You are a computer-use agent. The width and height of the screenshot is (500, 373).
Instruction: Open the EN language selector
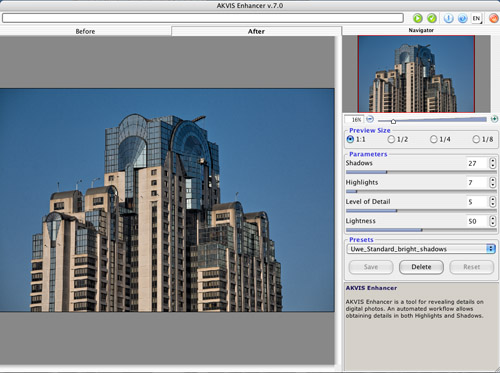(x=477, y=18)
